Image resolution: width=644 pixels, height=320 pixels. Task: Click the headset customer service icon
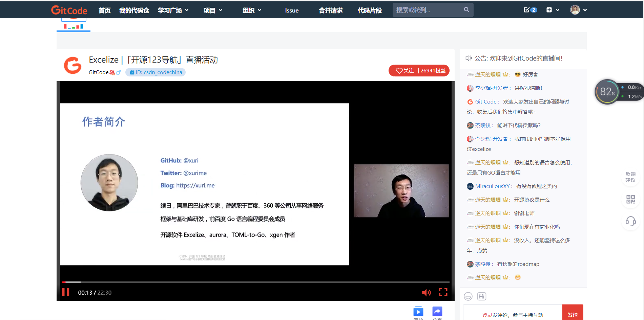point(631,222)
